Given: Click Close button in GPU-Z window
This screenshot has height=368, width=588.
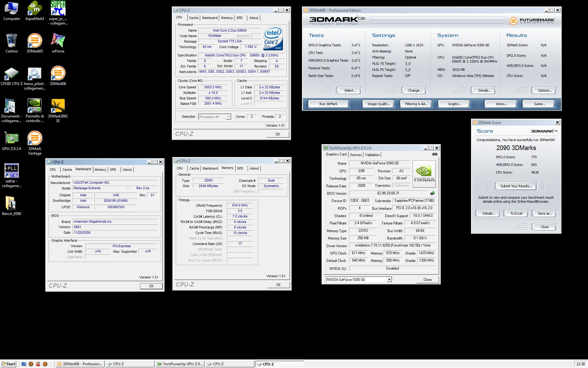Looking at the screenshot, I should coord(427,280).
